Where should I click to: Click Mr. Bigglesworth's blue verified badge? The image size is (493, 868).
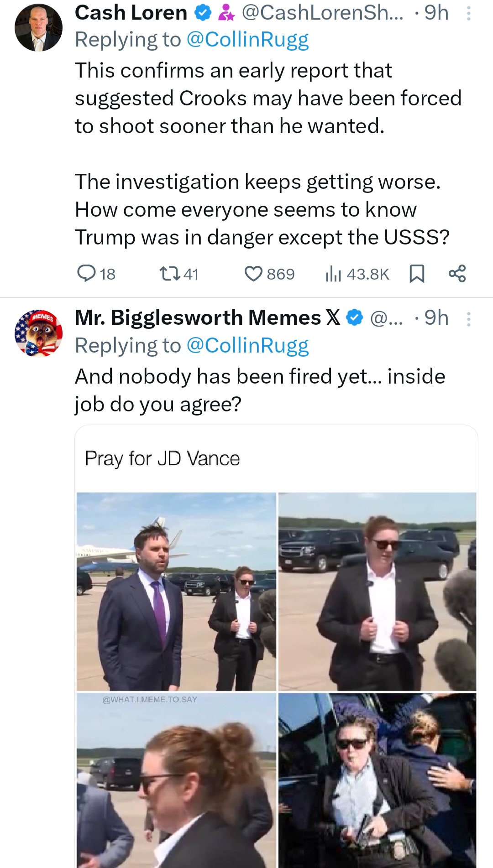click(355, 318)
